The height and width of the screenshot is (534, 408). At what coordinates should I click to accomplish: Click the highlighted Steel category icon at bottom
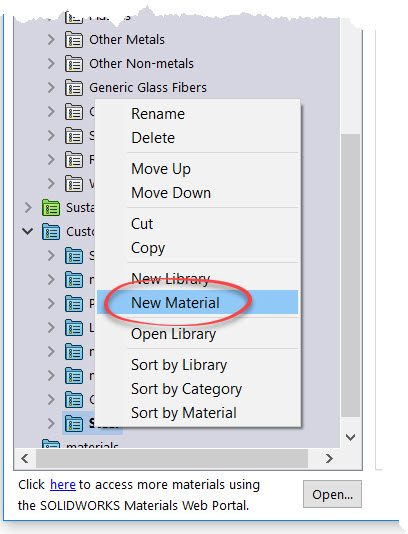coord(74,423)
